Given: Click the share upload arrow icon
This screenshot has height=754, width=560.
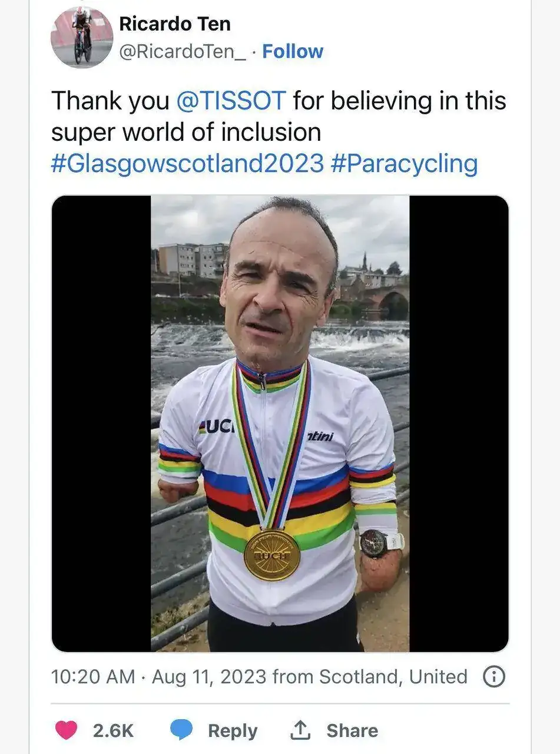Looking at the screenshot, I should [x=300, y=730].
